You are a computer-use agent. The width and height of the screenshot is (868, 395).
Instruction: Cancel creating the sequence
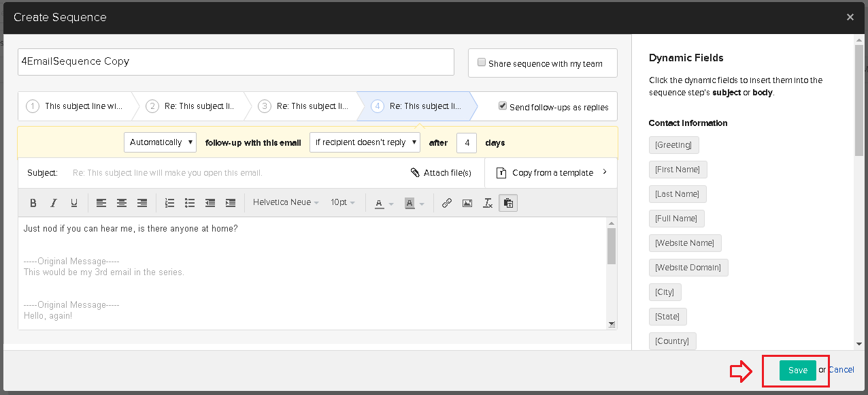coord(841,370)
